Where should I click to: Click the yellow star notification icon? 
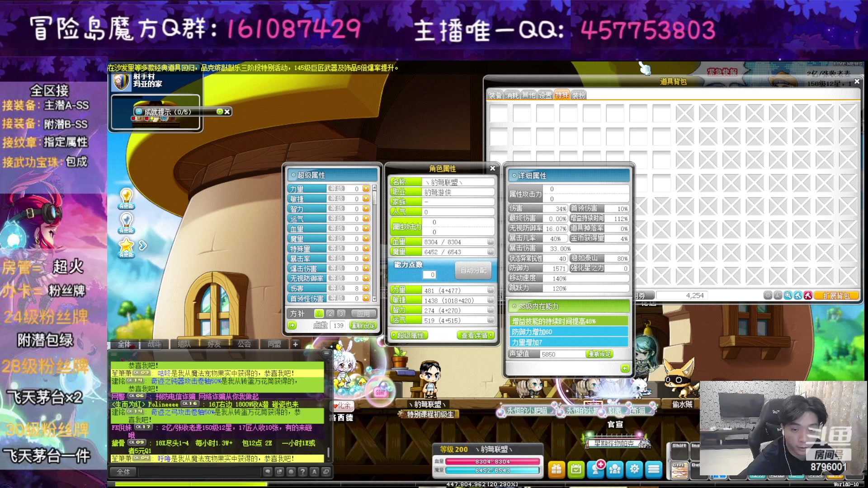126,247
